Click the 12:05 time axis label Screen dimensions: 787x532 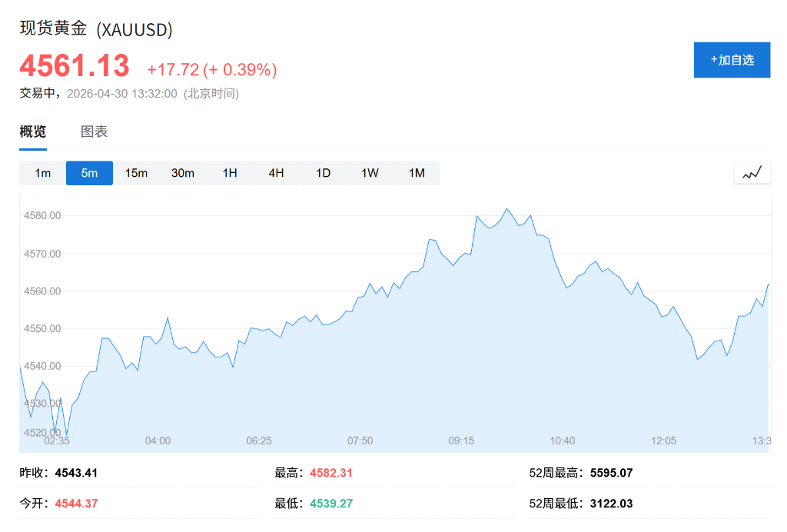[x=663, y=441]
